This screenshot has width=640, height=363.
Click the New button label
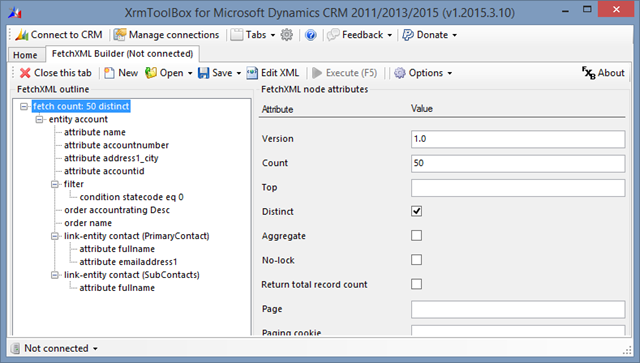(x=128, y=73)
